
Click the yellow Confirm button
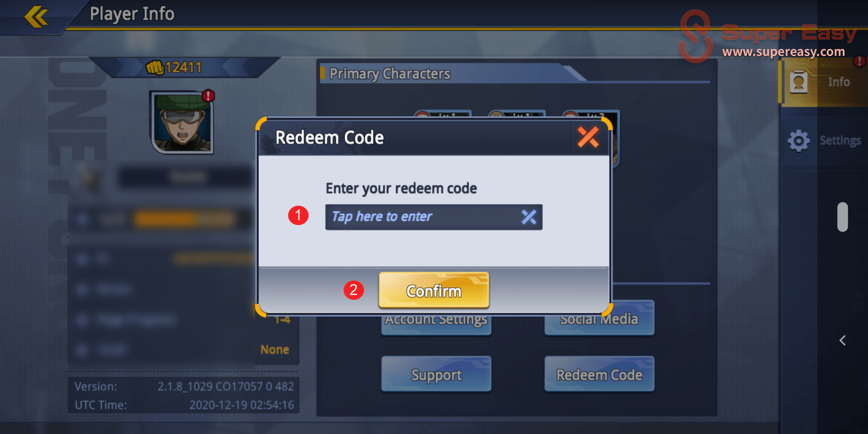pyautogui.click(x=434, y=291)
